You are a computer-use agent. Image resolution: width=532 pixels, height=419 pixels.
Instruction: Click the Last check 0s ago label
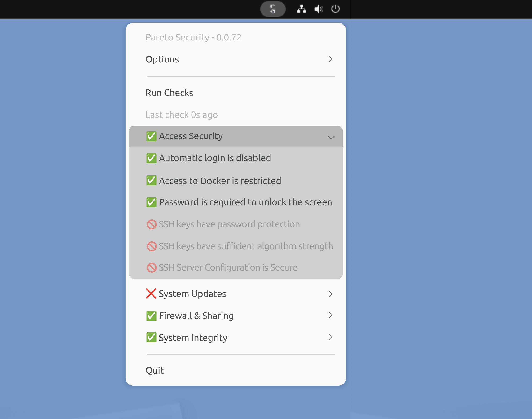pos(181,115)
